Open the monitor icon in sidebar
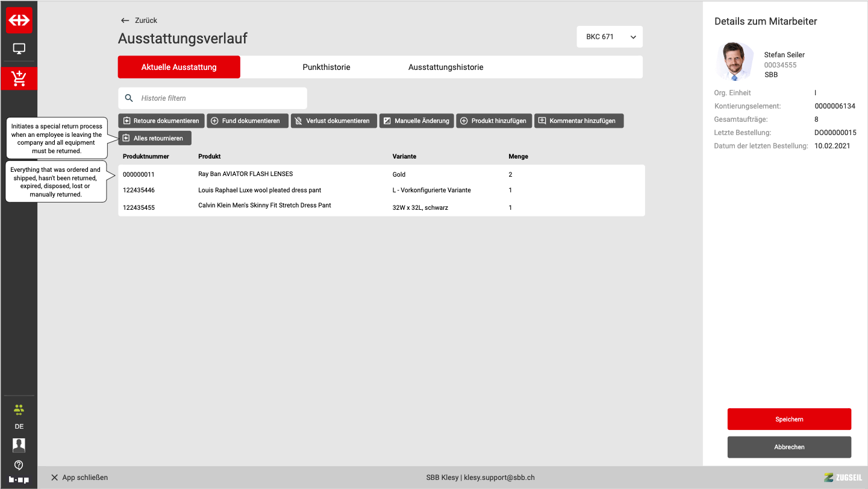868x489 pixels. coord(19,49)
